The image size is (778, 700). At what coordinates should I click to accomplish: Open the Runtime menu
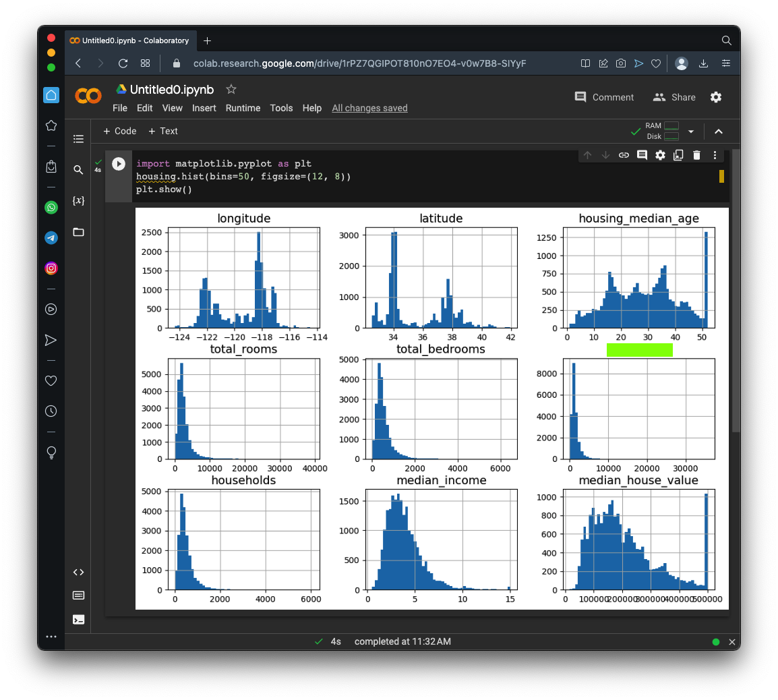click(243, 108)
